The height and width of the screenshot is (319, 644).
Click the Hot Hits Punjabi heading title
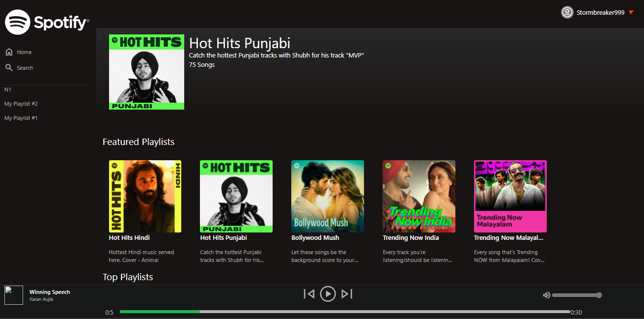pyautogui.click(x=240, y=43)
